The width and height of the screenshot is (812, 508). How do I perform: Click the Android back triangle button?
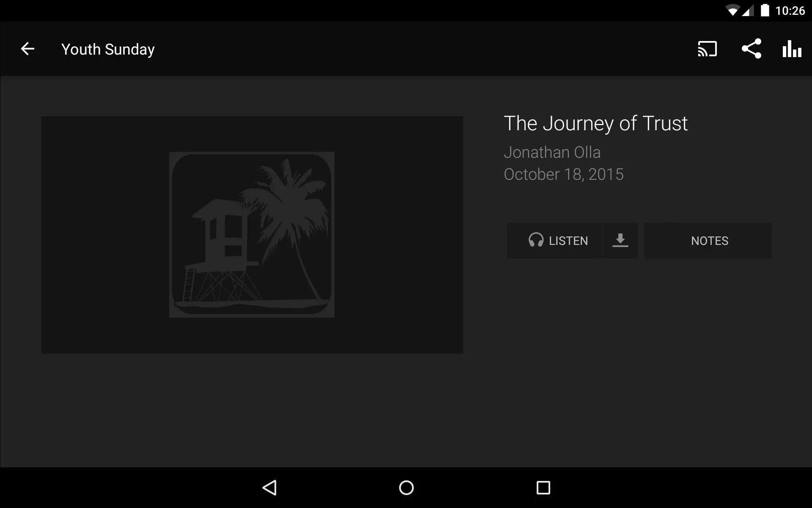tap(270, 488)
